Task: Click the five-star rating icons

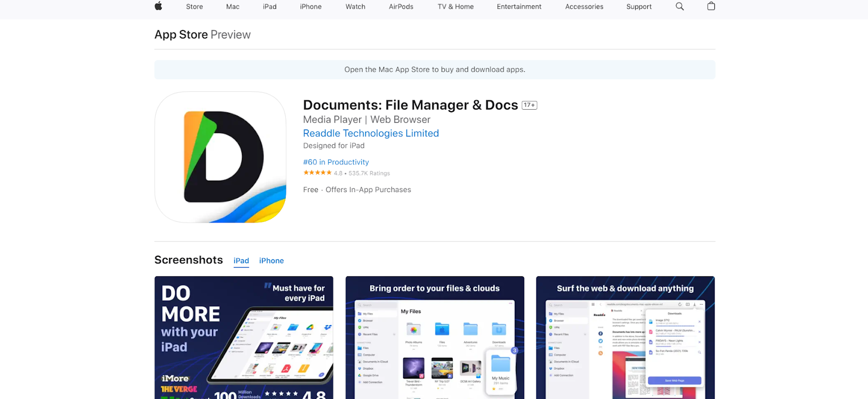Action: click(317, 173)
